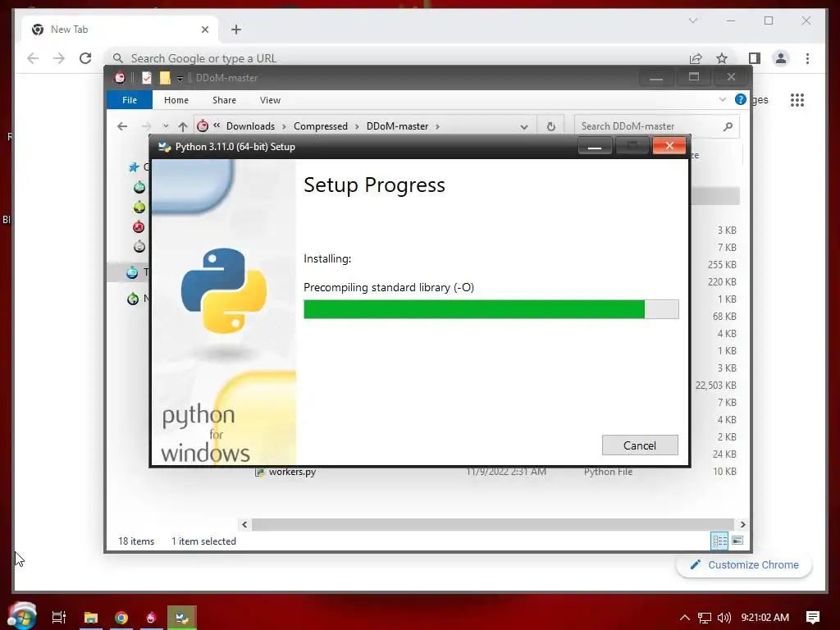Close the New Tab tab in Chrome

204,30
